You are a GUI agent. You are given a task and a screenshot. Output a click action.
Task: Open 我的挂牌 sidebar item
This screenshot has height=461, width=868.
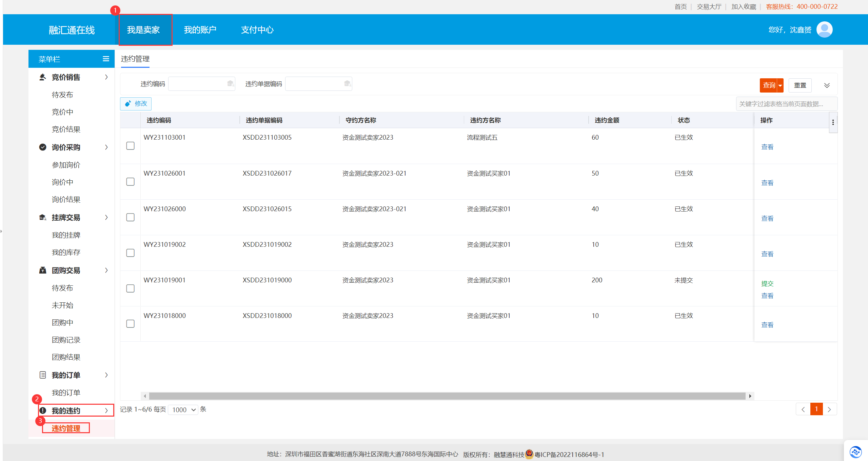(x=66, y=235)
